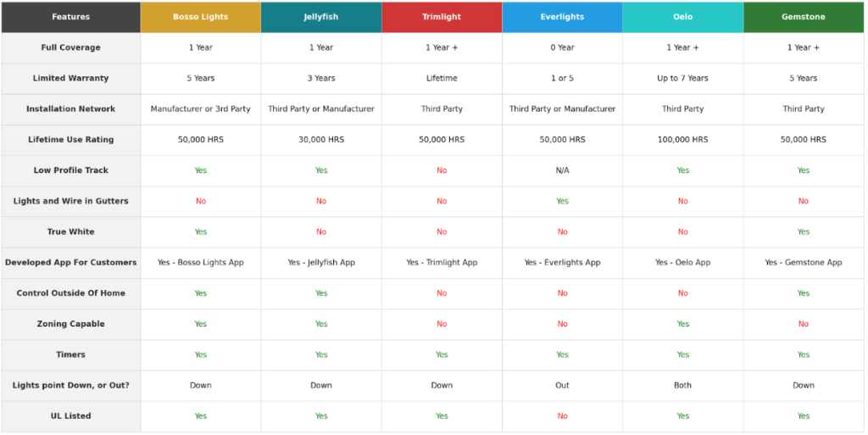Click the Lifetime warranty cell
The height and width of the screenshot is (435, 868).
442,78
